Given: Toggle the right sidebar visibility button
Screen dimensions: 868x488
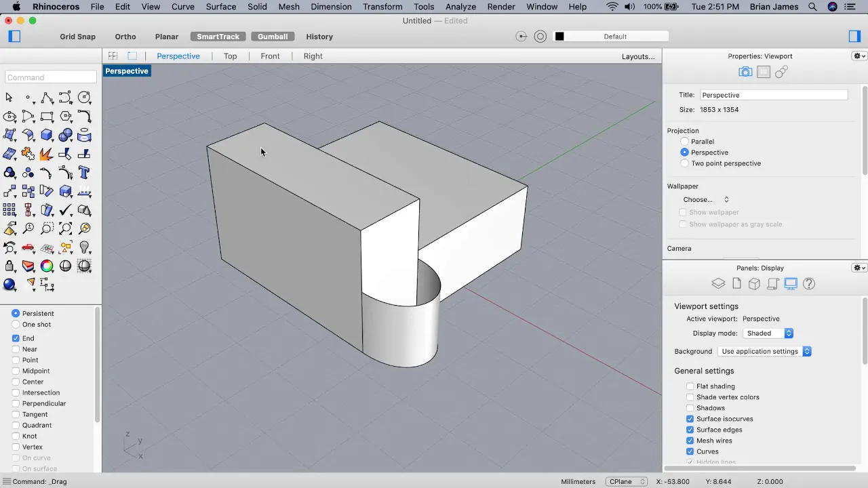Looking at the screenshot, I should (854, 37).
